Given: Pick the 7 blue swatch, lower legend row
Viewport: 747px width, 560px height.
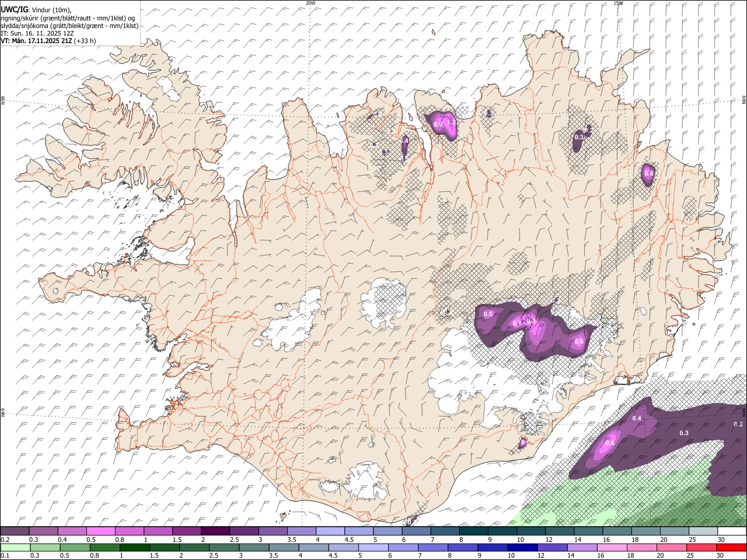Looking at the screenshot, I should click(433, 547).
